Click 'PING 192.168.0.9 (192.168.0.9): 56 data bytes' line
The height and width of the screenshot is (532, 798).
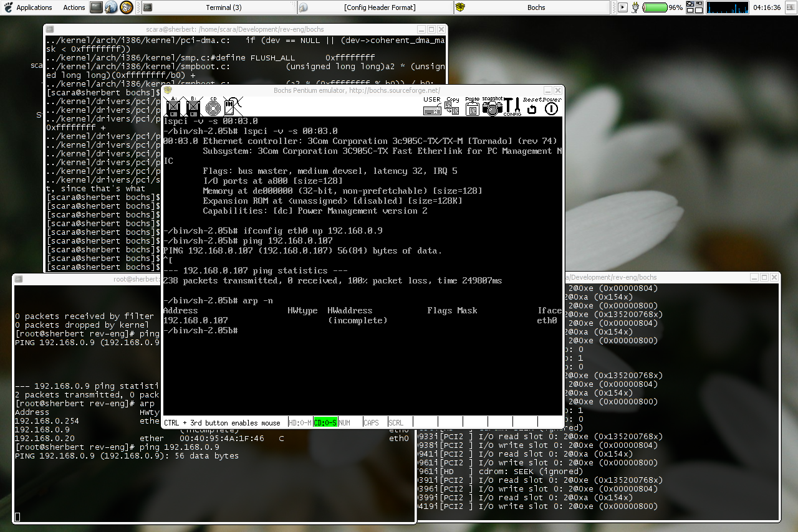click(127, 455)
